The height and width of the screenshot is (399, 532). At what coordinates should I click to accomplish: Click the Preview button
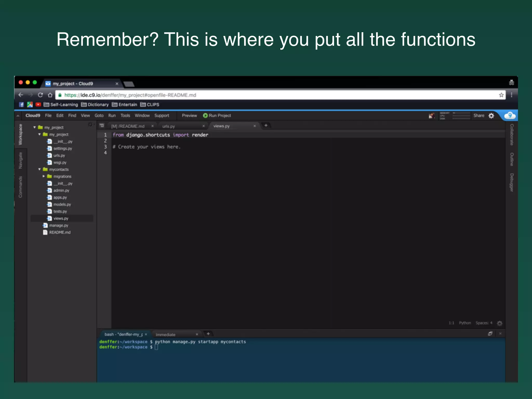coord(189,116)
